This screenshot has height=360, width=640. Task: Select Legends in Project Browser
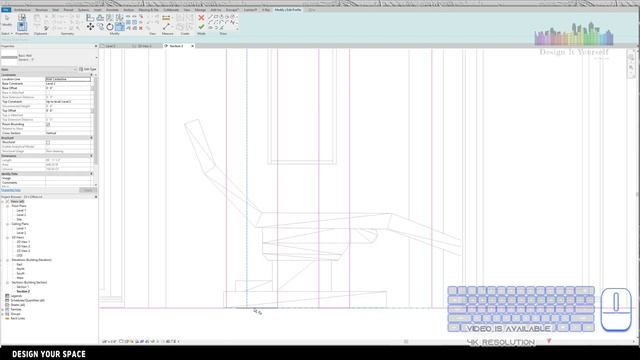(16, 296)
